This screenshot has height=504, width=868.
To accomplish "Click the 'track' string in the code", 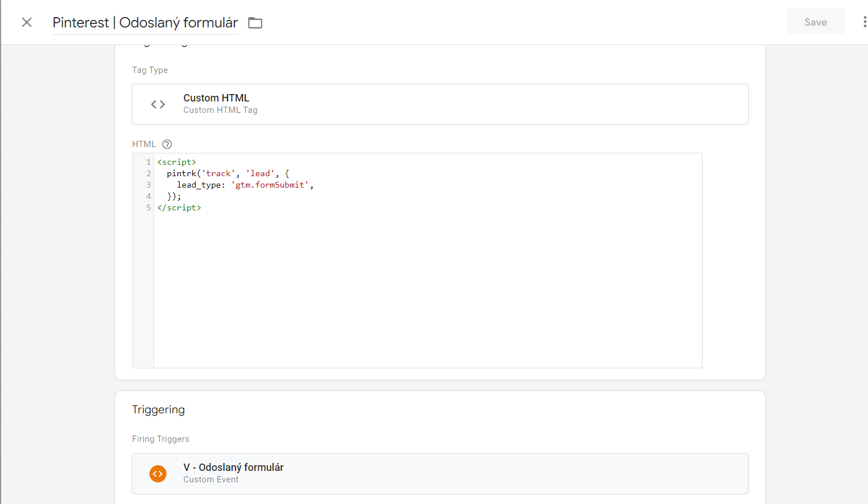I will pyautogui.click(x=218, y=174).
